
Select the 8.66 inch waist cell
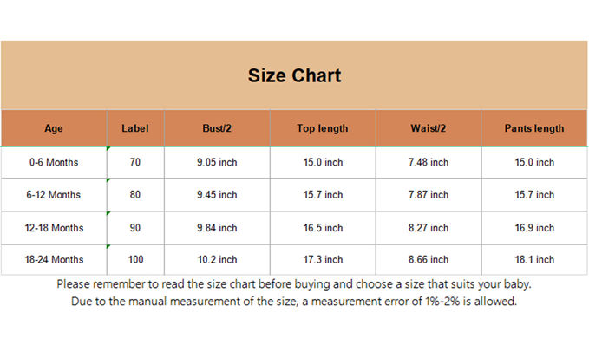click(x=429, y=259)
